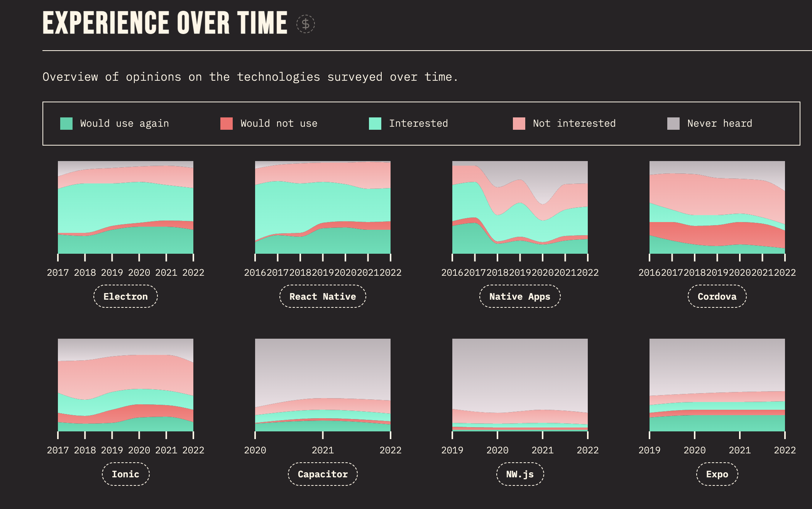Click the 'Interested' legend swatch

[375, 124]
